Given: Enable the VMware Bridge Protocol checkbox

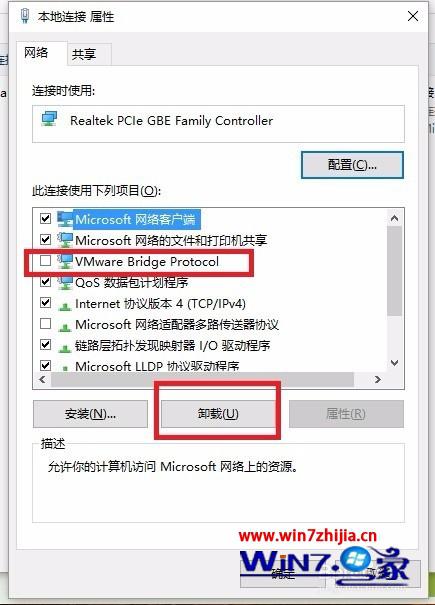Looking at the screenshot, I should (x=46, y=261).
